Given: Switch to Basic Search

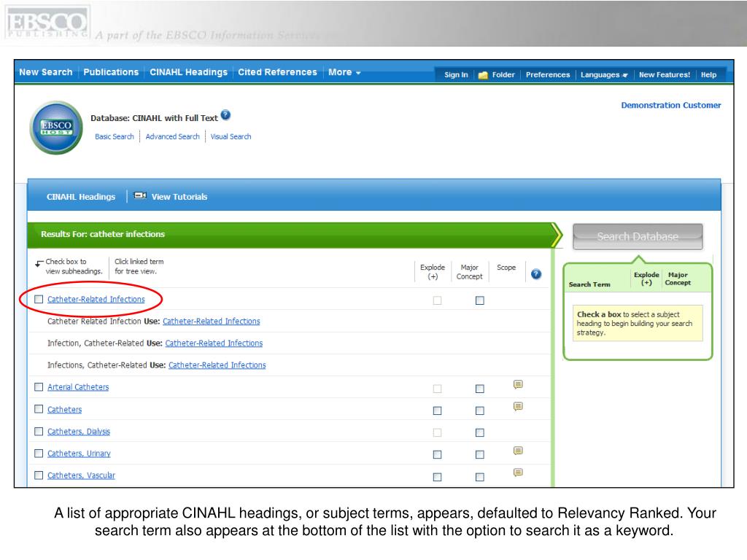Looking at the screenshot, I should (x=115, y=136).
